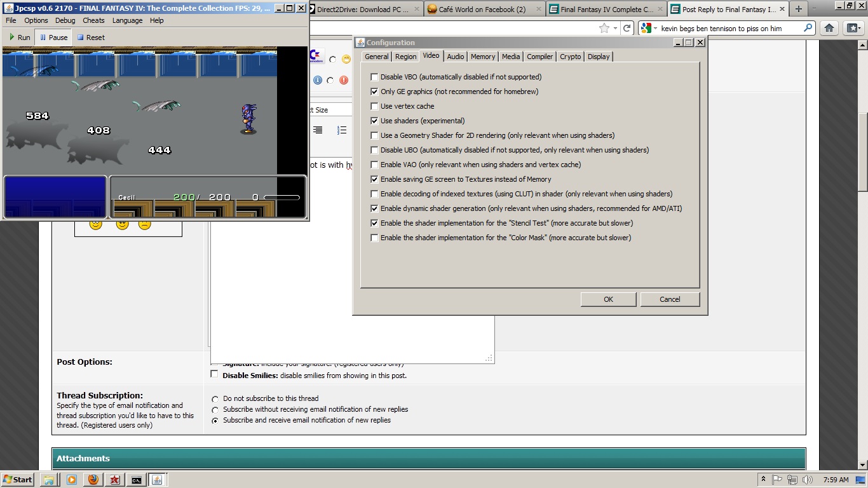The height and width of the screenshot is (488, 868).
Task: Click the right-align icon in the post editor
Action: (318, 130)
